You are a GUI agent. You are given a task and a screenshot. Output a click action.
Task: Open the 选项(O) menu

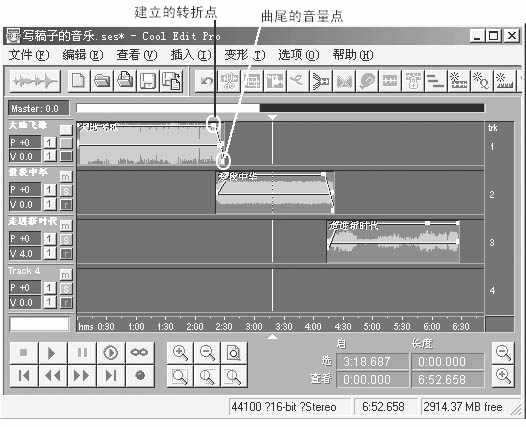(x=299, y=55)
